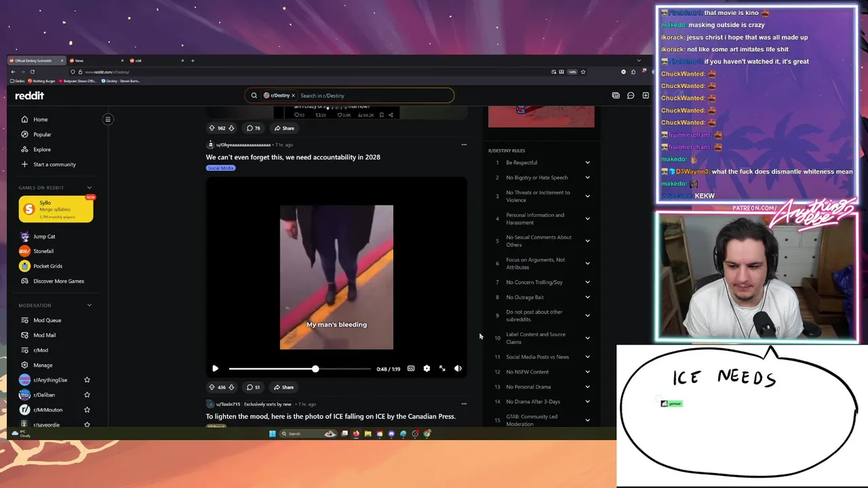The height and width of the screenshot is (488, 868).
Task: Downvote the post with 962 votes
Action: [231, 128]
